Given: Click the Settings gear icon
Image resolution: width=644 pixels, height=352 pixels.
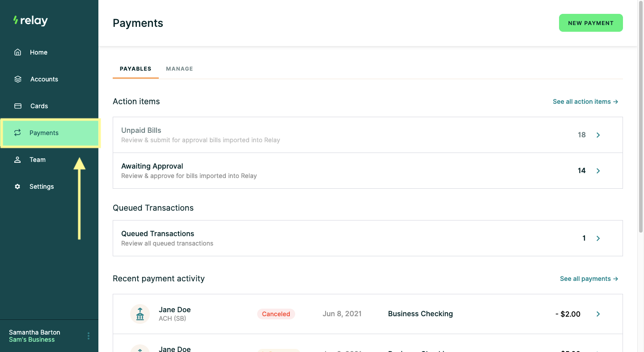Looking at the screenshot, I should tap(17, 186).
